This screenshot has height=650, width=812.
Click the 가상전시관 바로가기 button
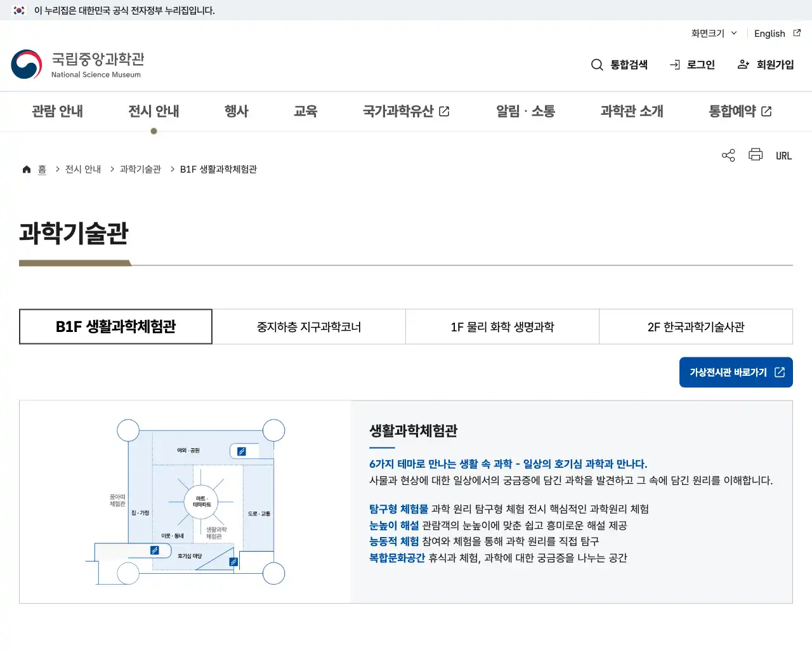736,372
